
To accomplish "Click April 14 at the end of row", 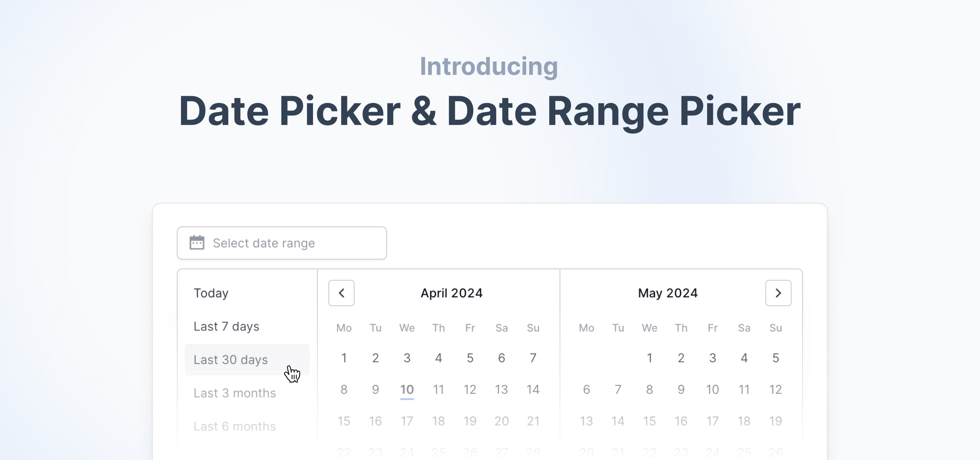I will (533, 389).
